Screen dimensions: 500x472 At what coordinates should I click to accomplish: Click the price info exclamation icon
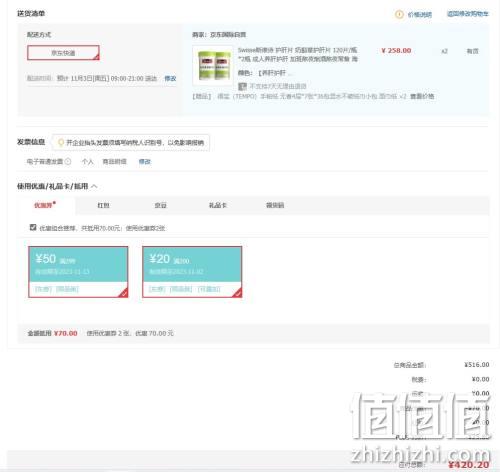tap(399, 14)
